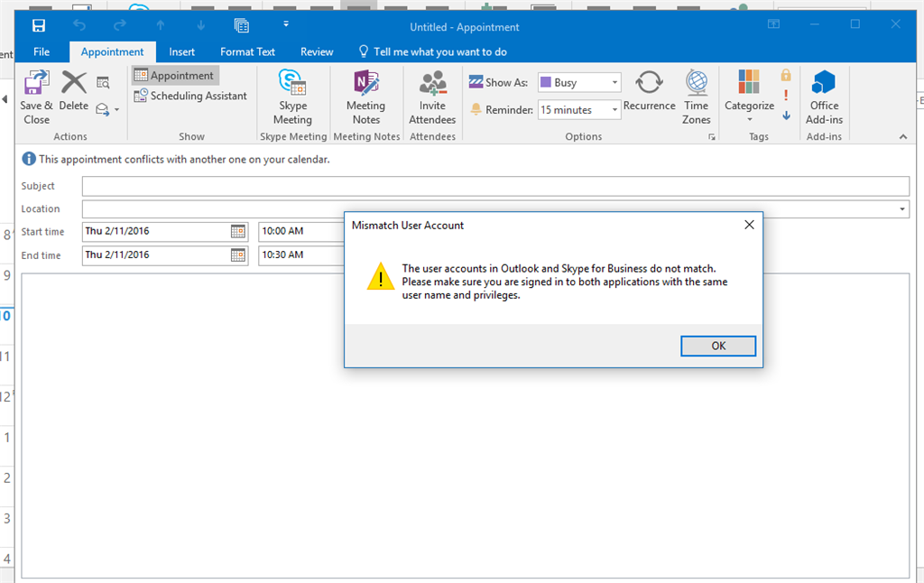Viewport: 924px width, 583px height.
Task: Go to previous item with the up arrow
Action: [161, 25]
